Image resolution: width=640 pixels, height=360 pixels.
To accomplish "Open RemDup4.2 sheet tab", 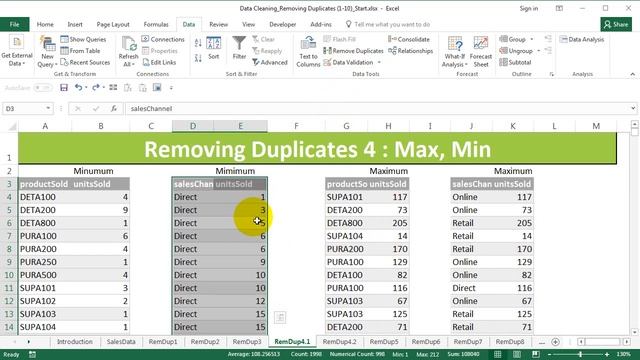I will [339, 342].
